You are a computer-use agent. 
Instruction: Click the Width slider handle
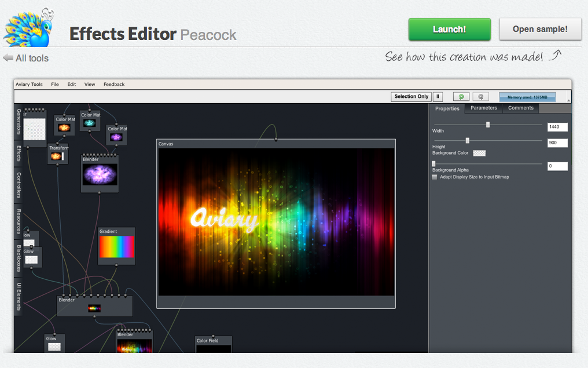488,125
